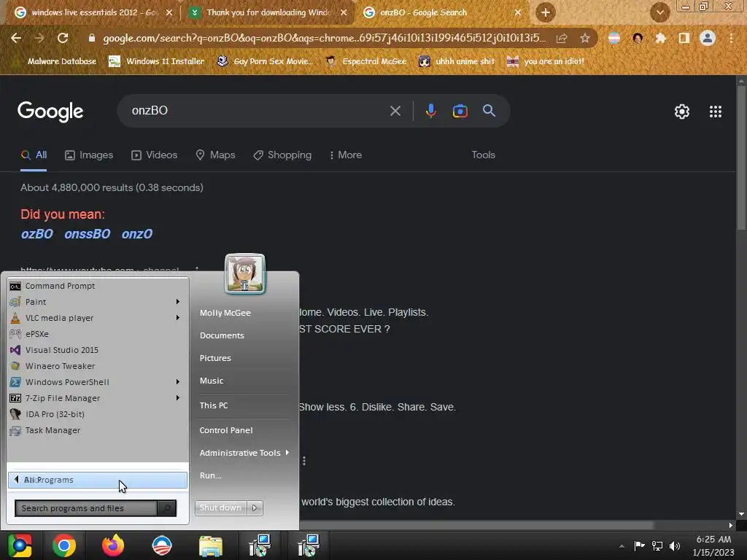Expand the VLC media player jump list arrow

pos(178,318)
